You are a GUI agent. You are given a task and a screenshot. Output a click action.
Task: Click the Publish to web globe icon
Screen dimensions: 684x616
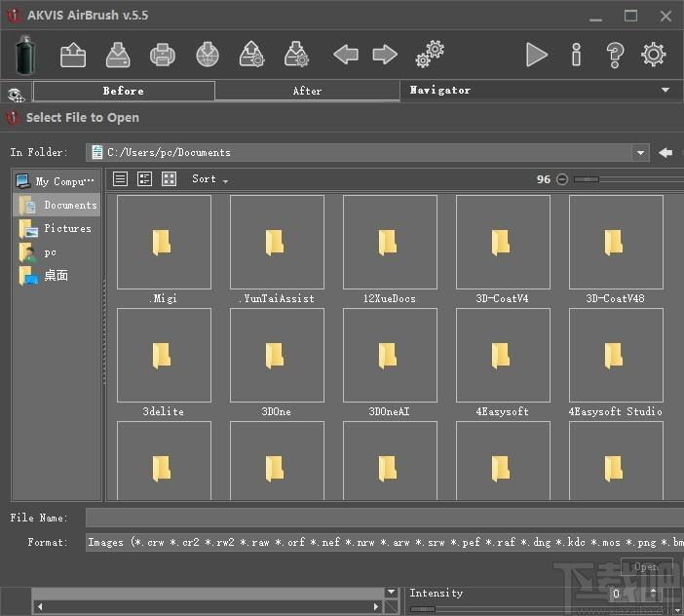[208, 55]
